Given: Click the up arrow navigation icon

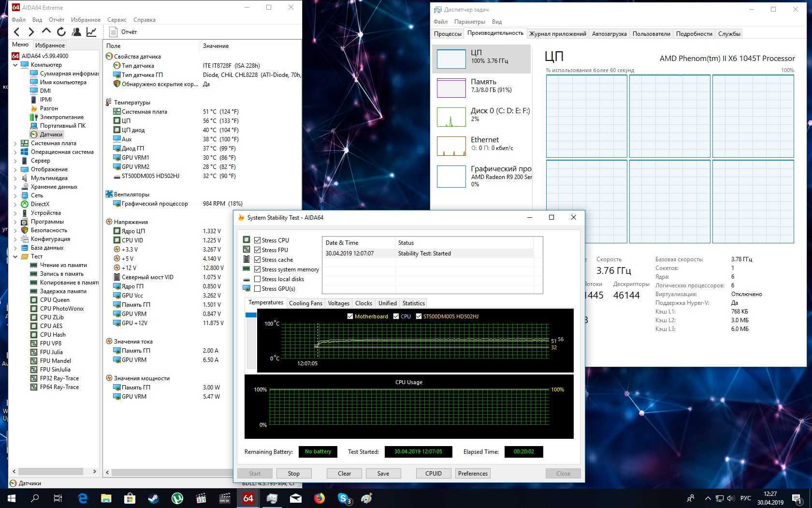Looking at the screenshot, I should pyautogui.click(x=46, y=31).
